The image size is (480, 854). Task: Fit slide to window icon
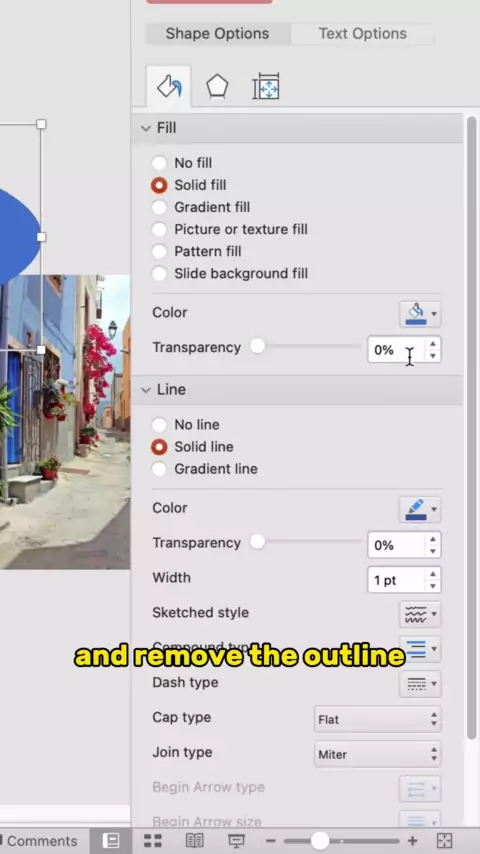pyautogui.click(x=445, y=841)
